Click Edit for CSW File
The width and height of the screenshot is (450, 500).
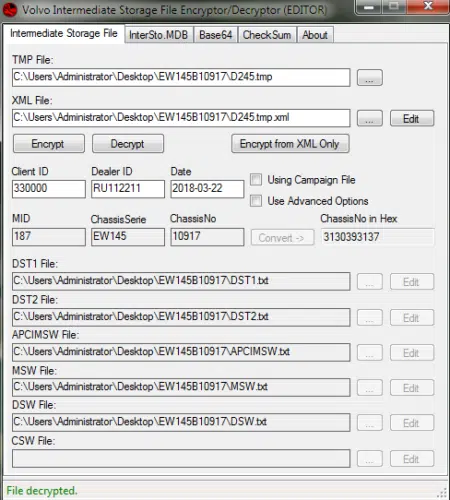point(412,459)
